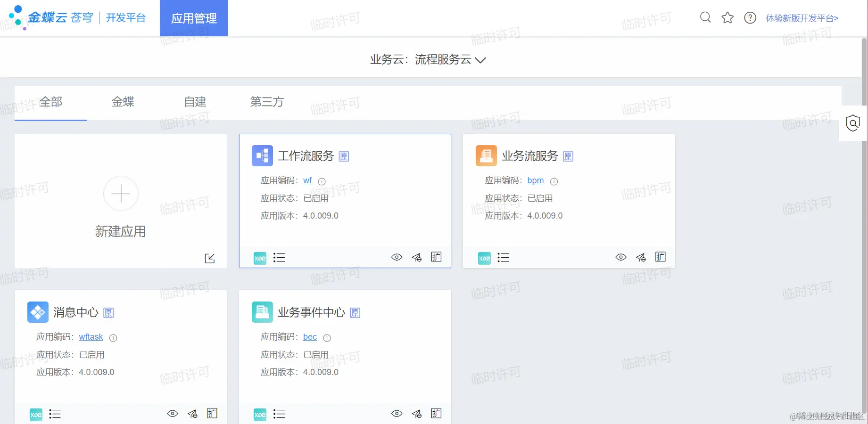Toggle the eye preview icon on 业务流服务 card
This screenshot has height=424, width=868.
pos(621,257)
